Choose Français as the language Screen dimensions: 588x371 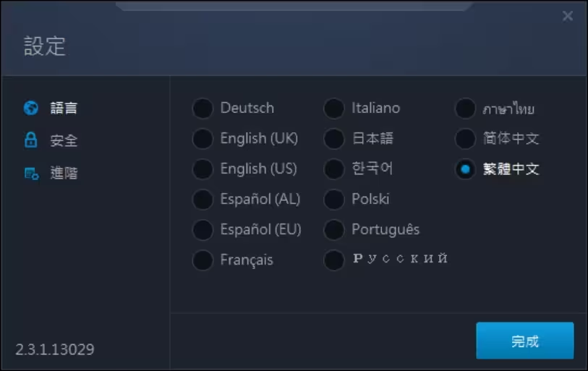point(203,260)
